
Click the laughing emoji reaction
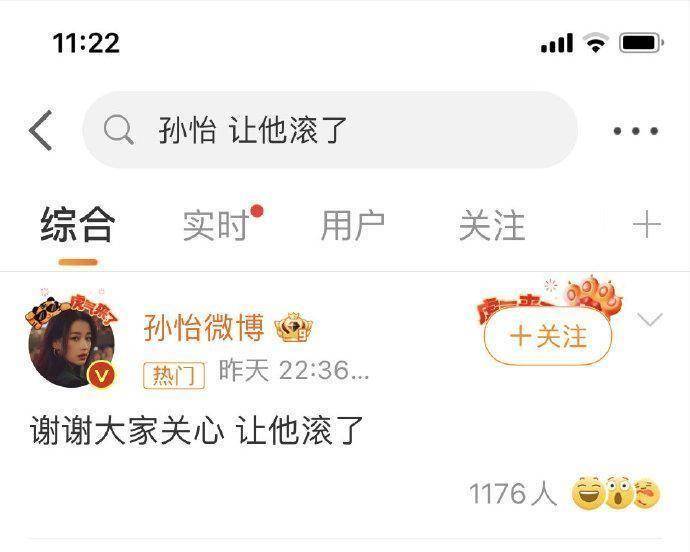pos(587,492)
